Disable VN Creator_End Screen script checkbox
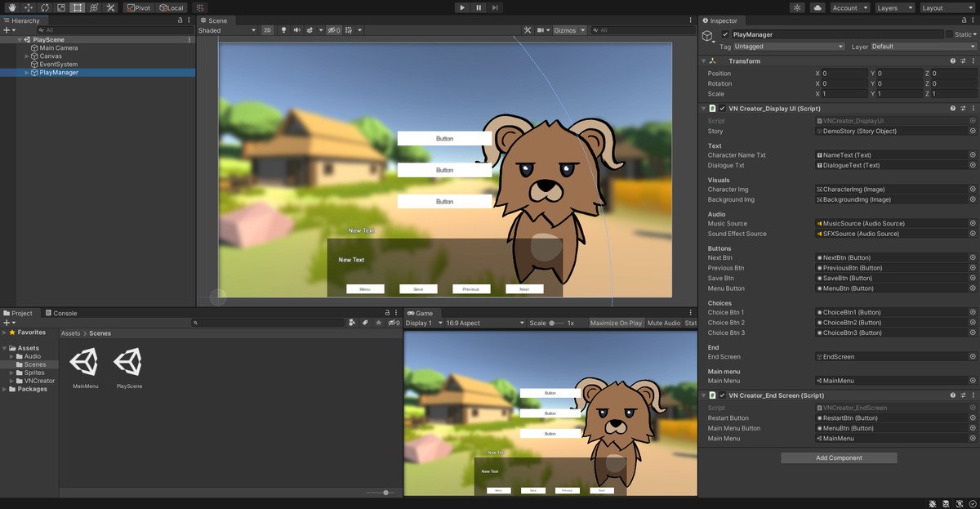Viewport: 980px width, 509px height. [722, 396]
